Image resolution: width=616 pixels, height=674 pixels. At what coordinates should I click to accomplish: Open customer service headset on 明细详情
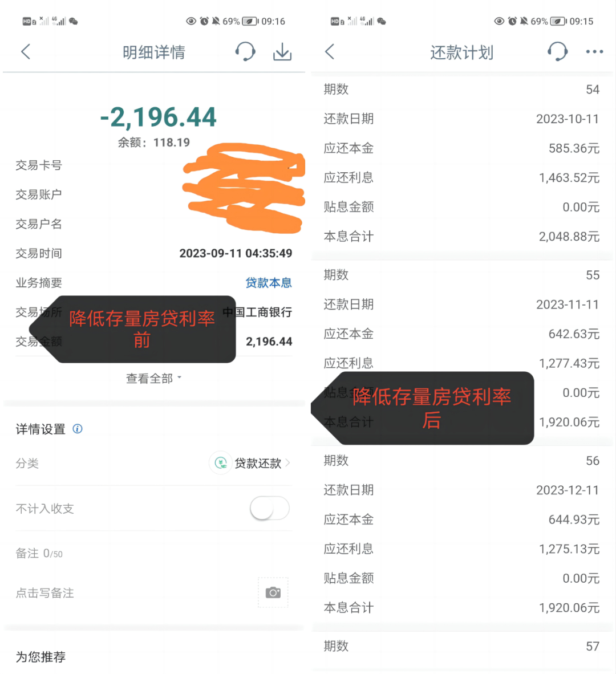tap(245, 52)
